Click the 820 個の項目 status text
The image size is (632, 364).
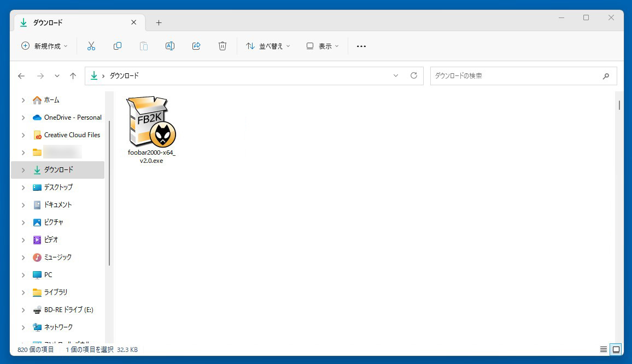[x=36, y=349]
